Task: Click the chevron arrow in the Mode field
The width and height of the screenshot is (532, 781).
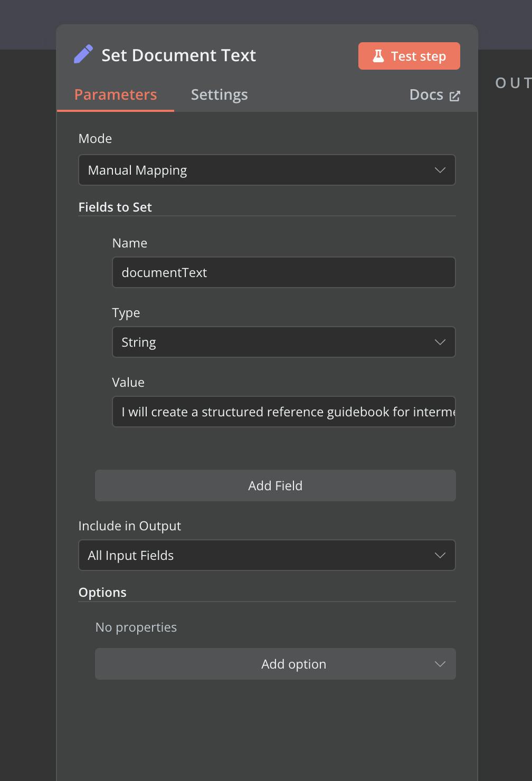Action: (440, 170)
